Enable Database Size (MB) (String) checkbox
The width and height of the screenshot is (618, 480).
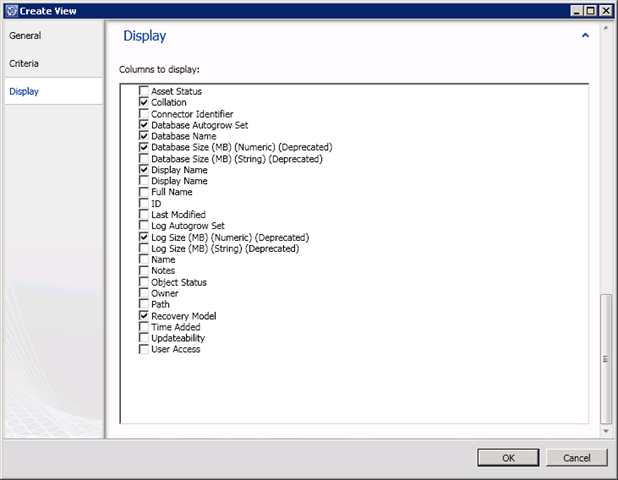click(x=144, y=158)
